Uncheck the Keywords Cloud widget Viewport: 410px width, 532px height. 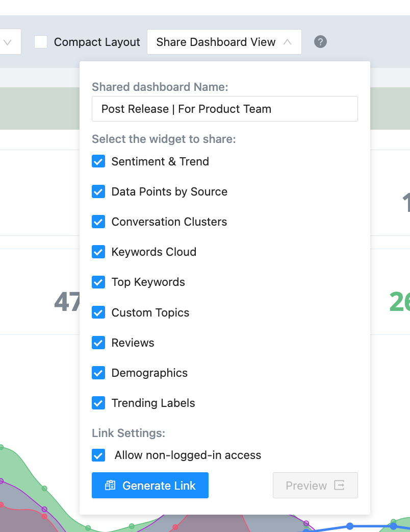click(98, 252)
